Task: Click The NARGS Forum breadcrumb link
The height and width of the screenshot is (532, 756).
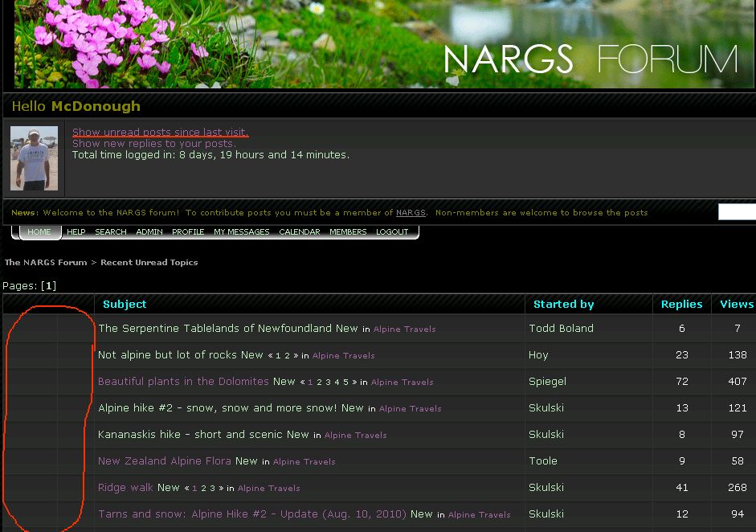Action: pos(46,262)
